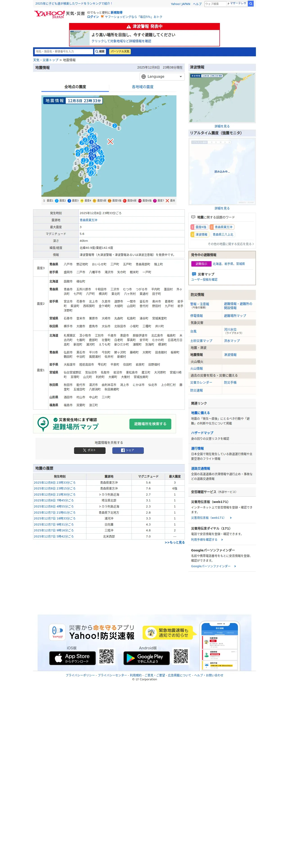Click the パーソナル天気 button
The image size is (289, 868).
click(x=120, y=52)
